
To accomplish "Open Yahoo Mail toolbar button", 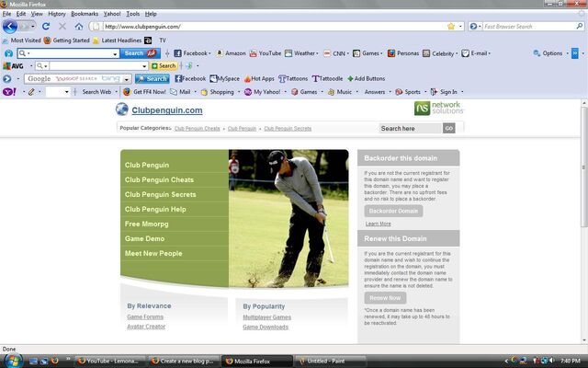I will click(180, 92).
